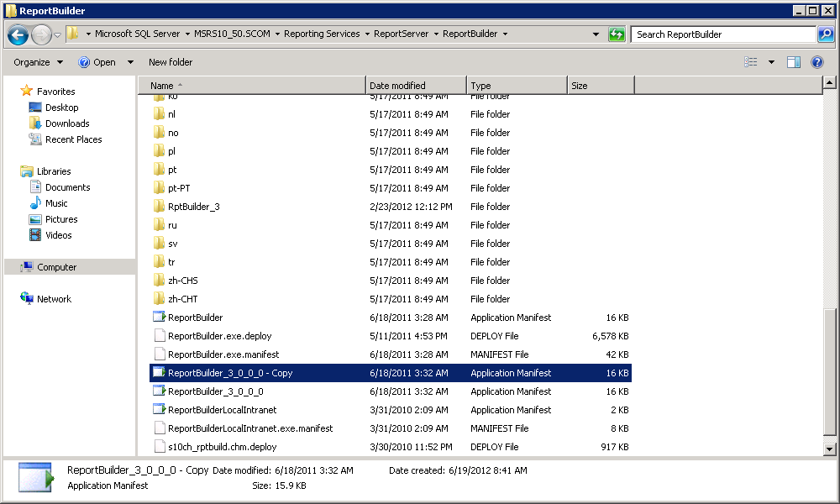Viewport: 840px width, 504px height.
Task: Select Reporting Services in the breadcrumb
Action: point(322,34)
